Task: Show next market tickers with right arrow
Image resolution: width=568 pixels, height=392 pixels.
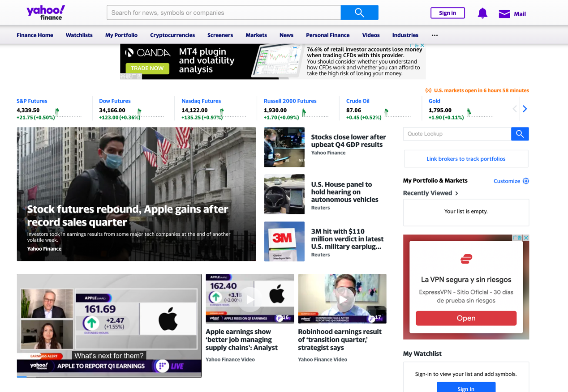Action: click(x=525, y=109)
